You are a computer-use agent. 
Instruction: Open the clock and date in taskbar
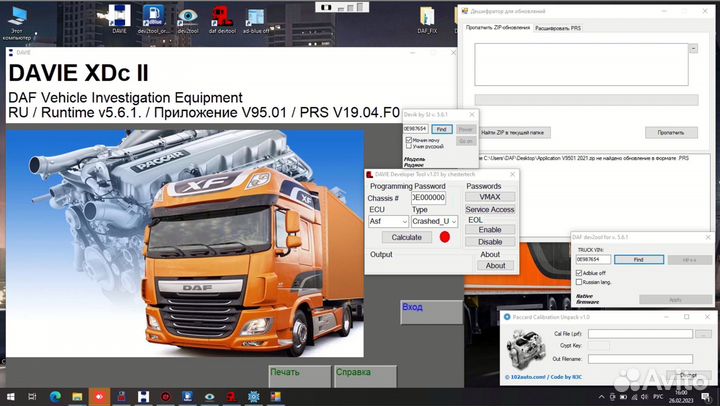tap(681, 397)
